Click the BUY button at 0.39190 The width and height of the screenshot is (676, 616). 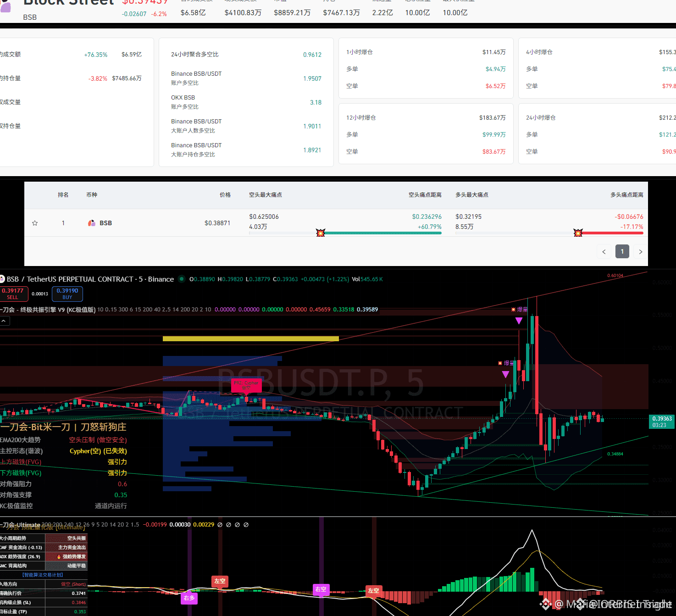(67, 294)
